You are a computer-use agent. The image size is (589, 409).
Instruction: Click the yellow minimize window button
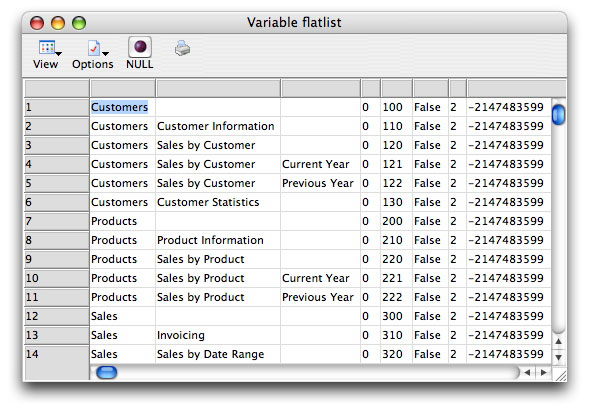58,23
